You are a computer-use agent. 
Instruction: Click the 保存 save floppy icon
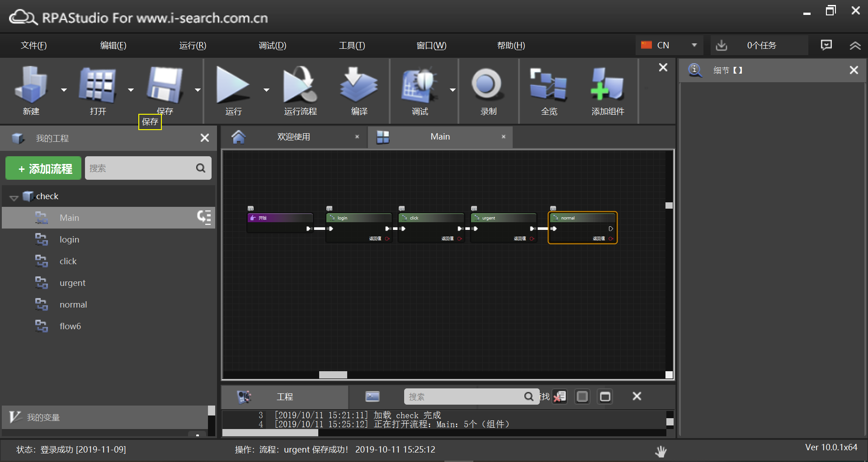tap(165, 84)
